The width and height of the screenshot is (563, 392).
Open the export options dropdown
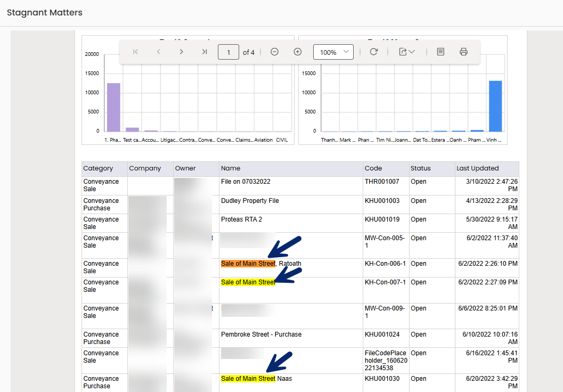pyautogui.click(x=407, y=52)
